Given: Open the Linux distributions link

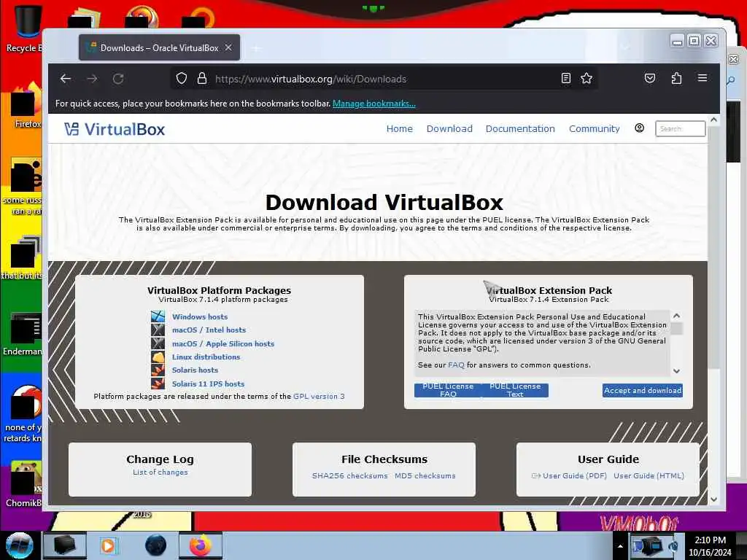Looking at the screenshot, I should tap(206, 357).
